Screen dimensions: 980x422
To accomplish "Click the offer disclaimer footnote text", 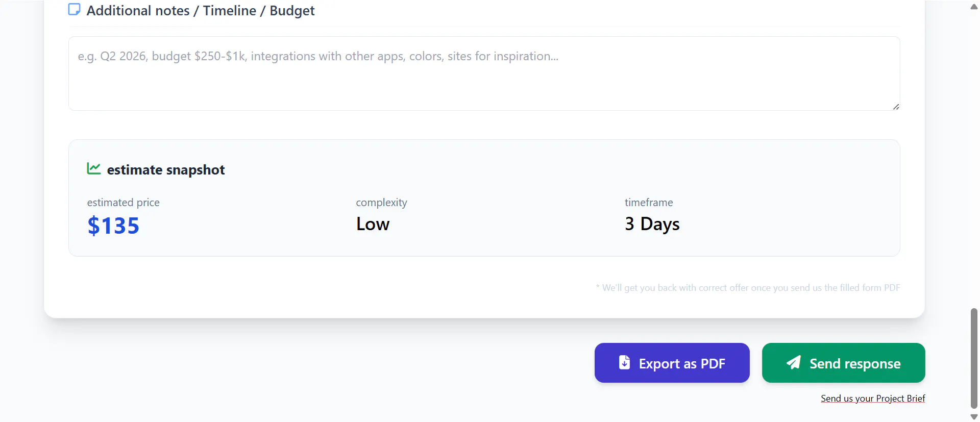I will (x=748, y=288).
